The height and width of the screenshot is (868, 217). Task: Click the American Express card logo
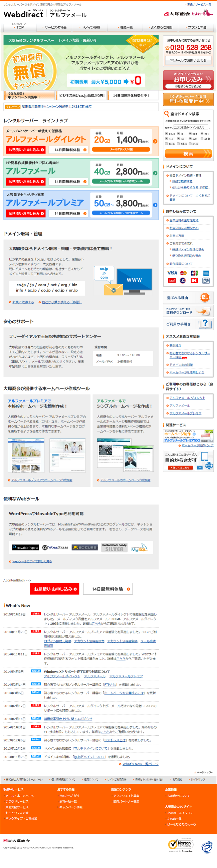point(206,273)
